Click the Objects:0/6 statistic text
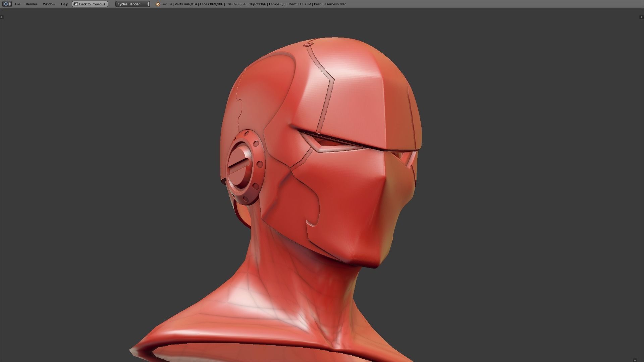The width and height of the screenshot is (644, 362). 257,4
